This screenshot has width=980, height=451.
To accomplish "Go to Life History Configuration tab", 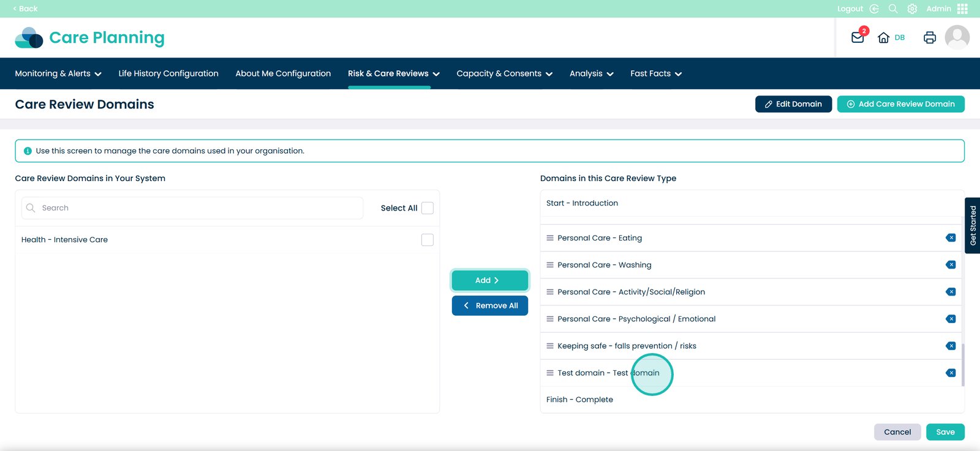I will [x=168, y=73].
